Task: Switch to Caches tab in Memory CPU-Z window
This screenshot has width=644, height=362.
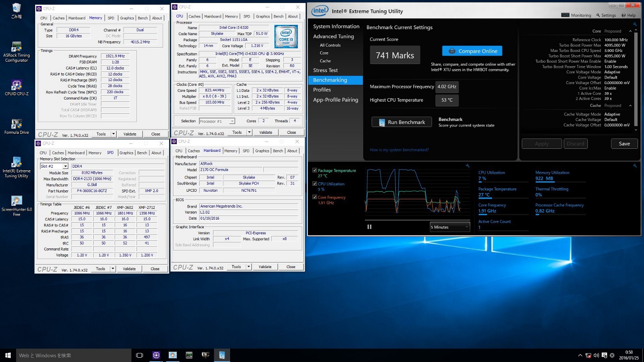Action: click(58, 18)
